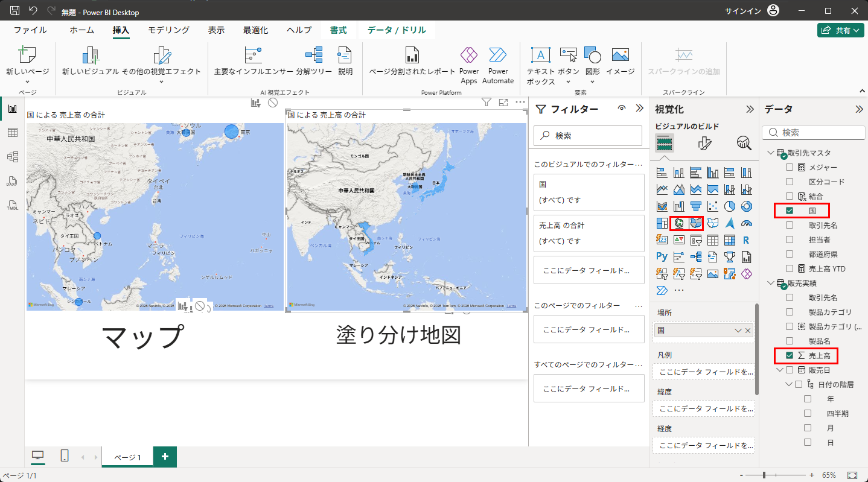Choose the Slicer visual icon
This screenshot has width=868, height=482.
[696, 240]
